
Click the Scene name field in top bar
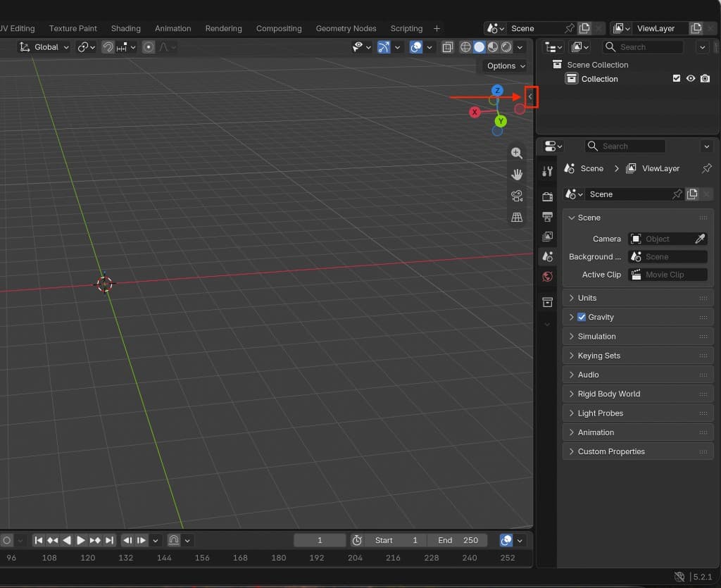pyautogui.click(x=536, y=28)
